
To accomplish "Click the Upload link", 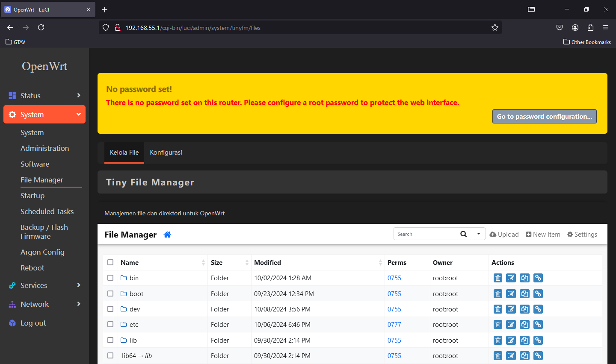I will tap(504, 235).
